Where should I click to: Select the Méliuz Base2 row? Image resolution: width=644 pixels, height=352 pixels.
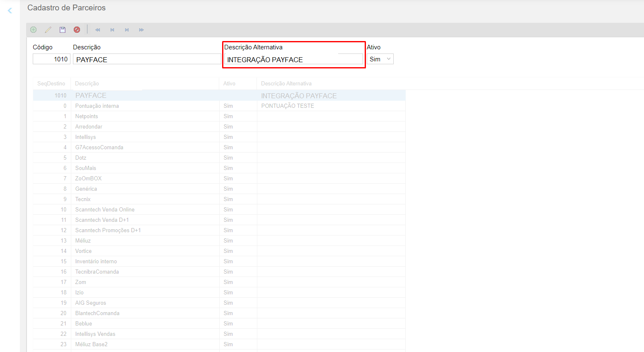[x=219, y=344]
